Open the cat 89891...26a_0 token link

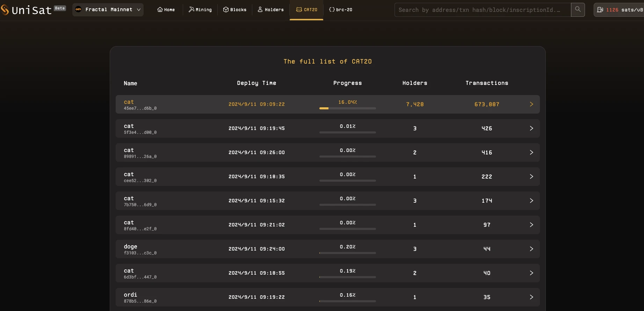coord(129,150)
